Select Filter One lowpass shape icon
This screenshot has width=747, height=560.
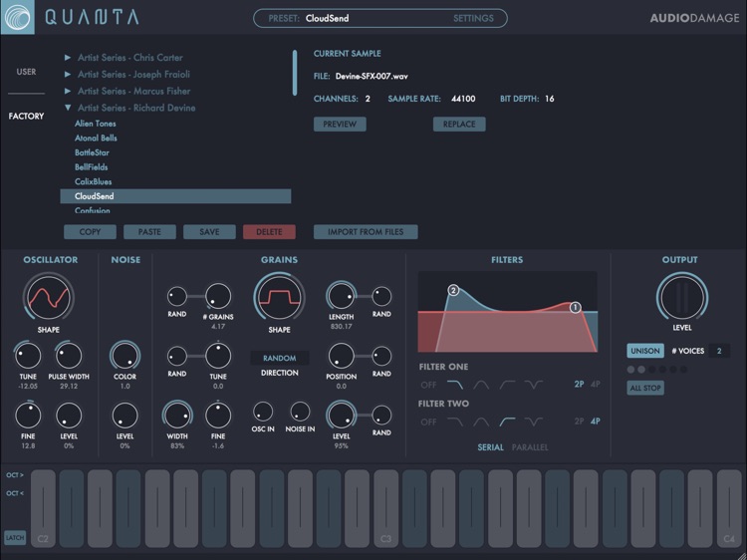pyautogui.click(x=455, y=385)
